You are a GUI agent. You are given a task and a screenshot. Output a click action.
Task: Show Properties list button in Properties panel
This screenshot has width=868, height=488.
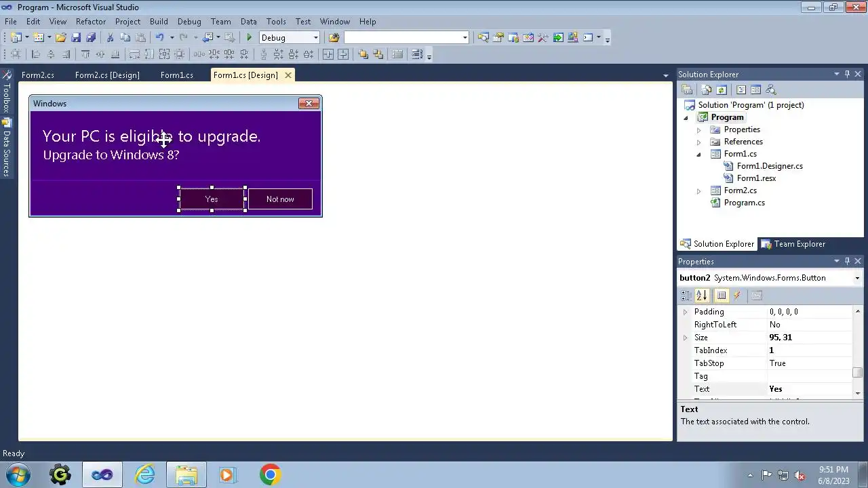coord(722,296)
